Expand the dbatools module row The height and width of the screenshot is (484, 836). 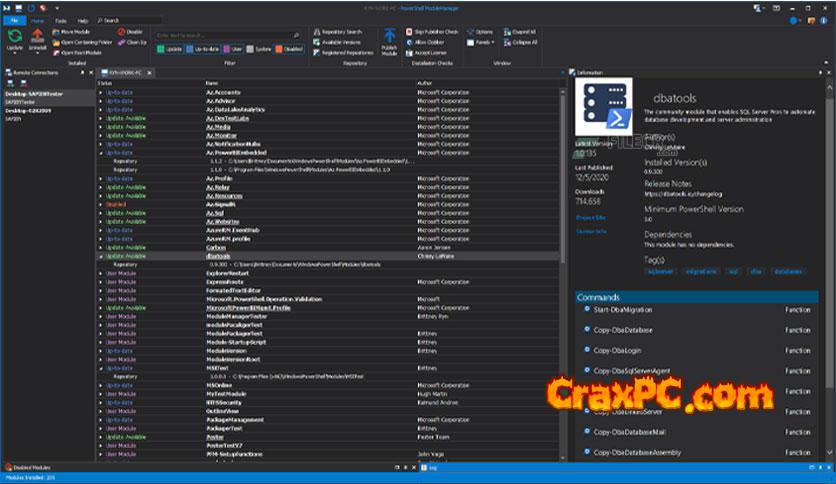(x=100, y=255)
